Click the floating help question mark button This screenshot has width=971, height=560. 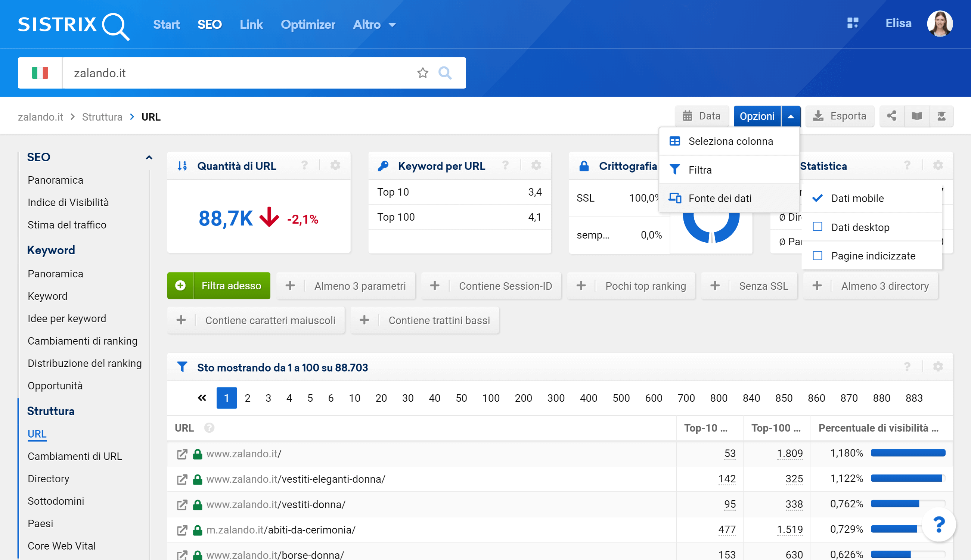pos(939,525)
